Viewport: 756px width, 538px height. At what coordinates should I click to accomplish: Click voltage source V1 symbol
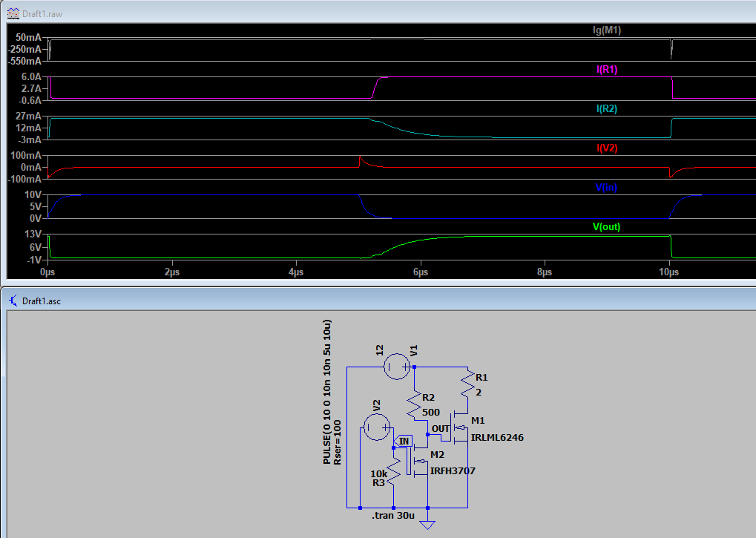point(397,367)
